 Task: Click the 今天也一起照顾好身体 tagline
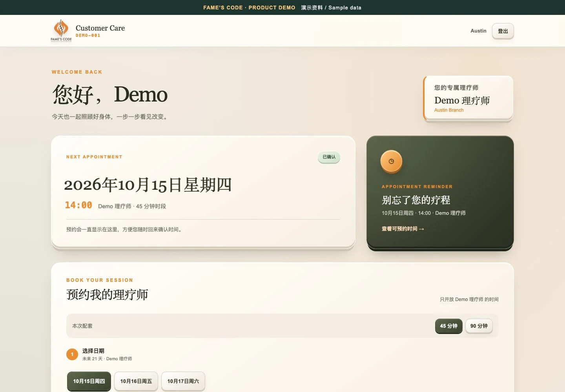point(111,117)
